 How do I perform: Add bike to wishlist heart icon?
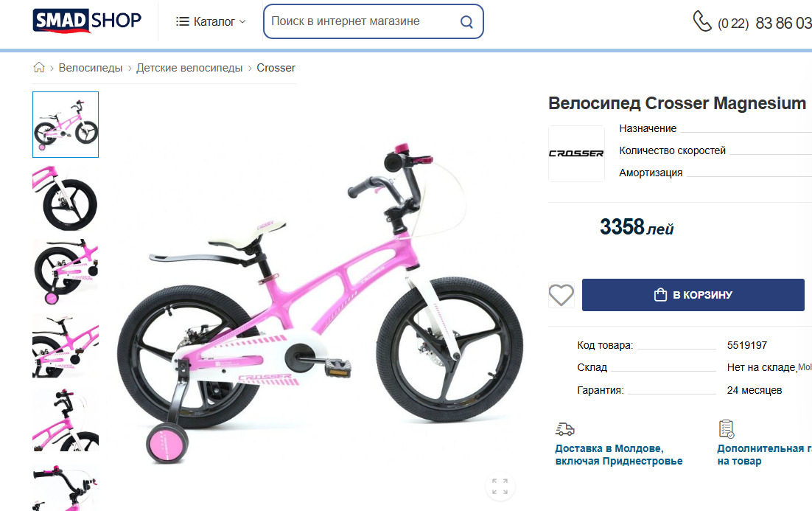coord(561,295)
